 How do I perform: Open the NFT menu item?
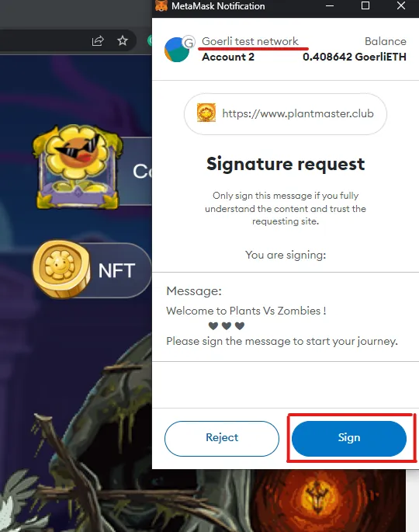pyautogui.click(x=116, y=270)
